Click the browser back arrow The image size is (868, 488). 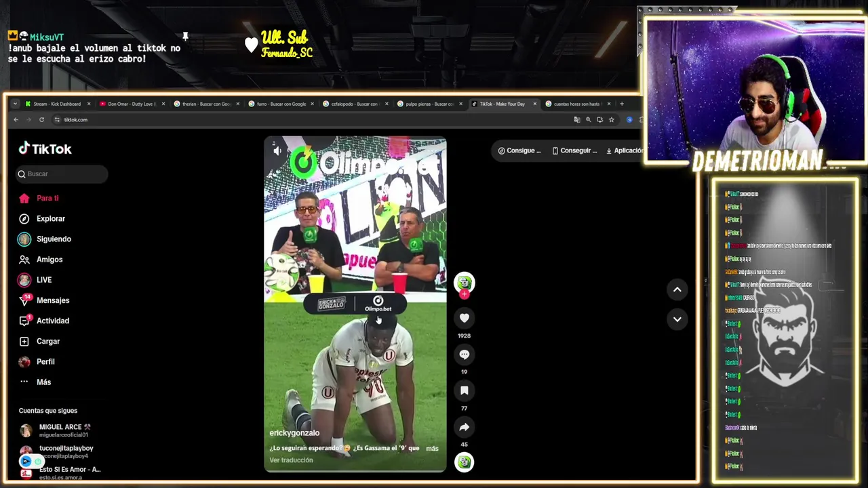point(16,119)
